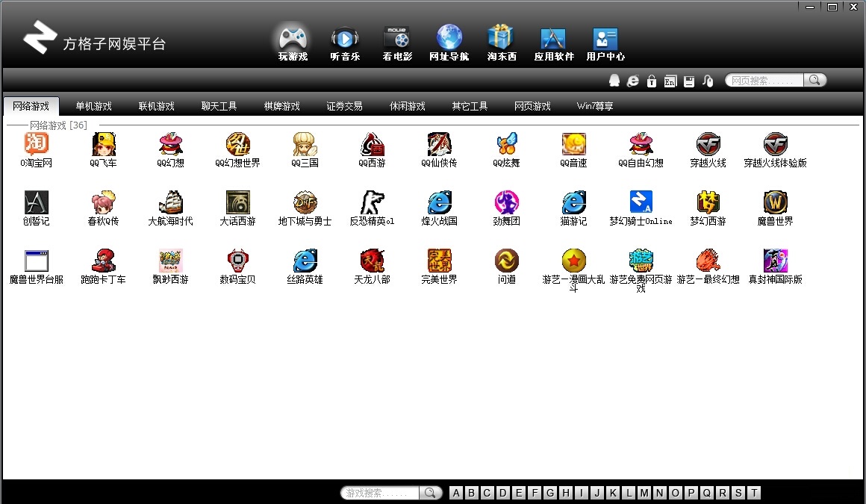866x504 pixels.
Task: Click the 网页搜索 web search field
Action: coord(764,80)
